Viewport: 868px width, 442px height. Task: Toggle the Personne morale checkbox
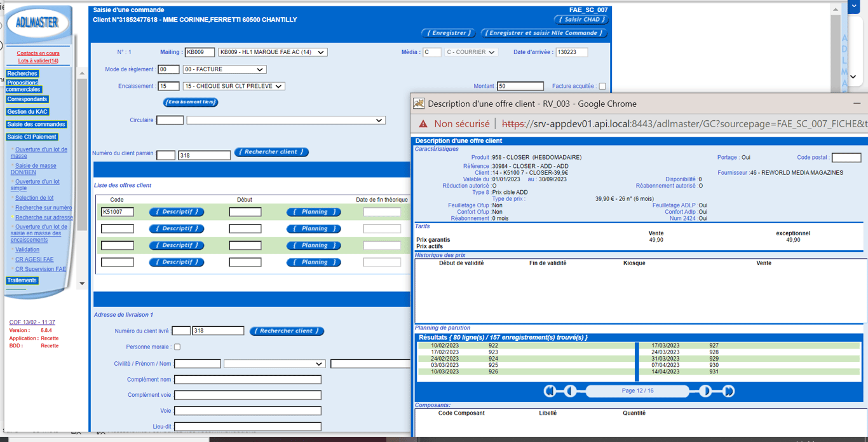coord(177,347)
